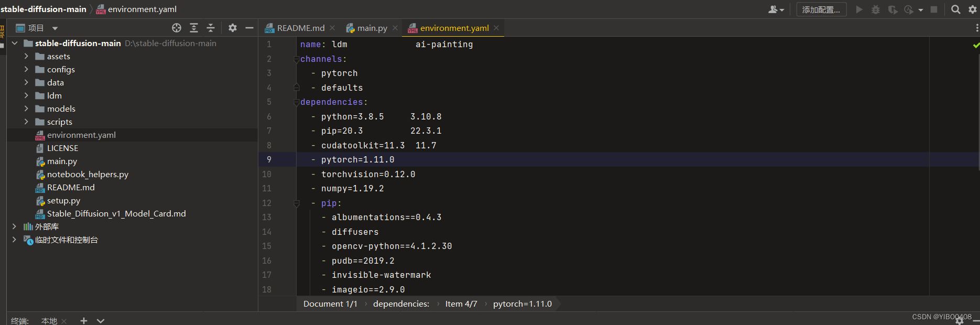The image size is (980, 325).
Task: Click the Add Configuration button
Action: pyautogui.click(x=821, y=9)
